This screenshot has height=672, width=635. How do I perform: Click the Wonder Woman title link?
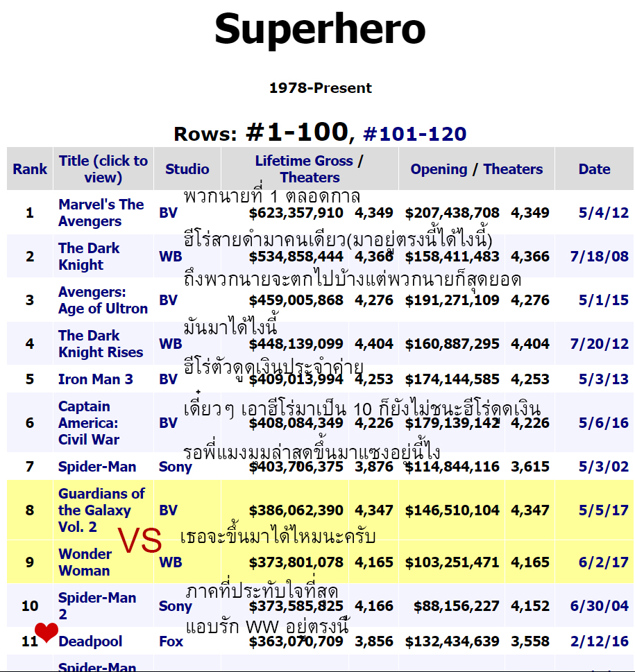pos(84,562)
